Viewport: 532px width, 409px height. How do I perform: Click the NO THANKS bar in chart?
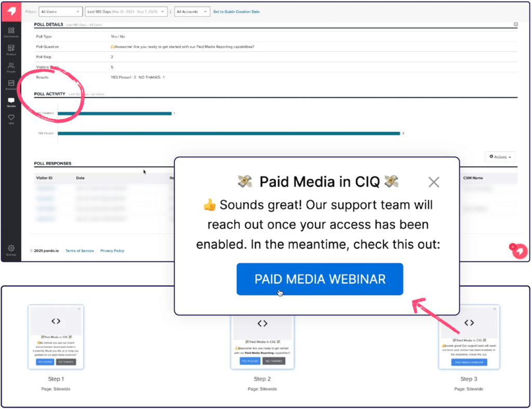(x=115, y=113)
